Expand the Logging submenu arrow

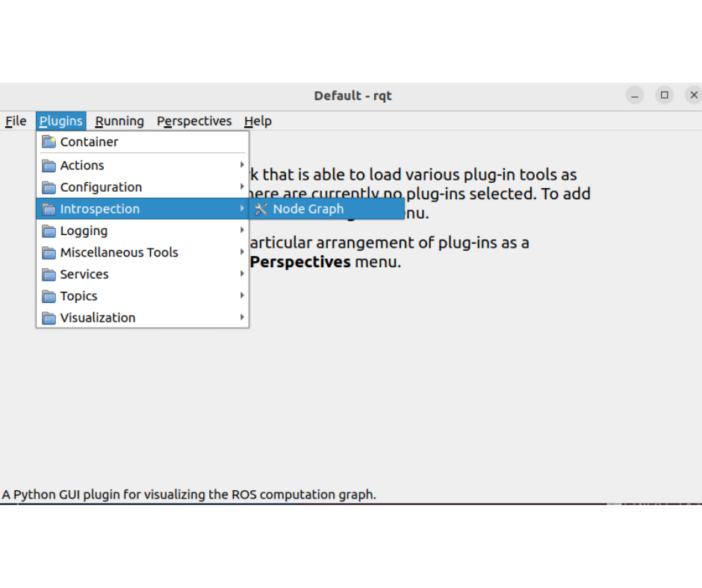click(x=241, y=231)
